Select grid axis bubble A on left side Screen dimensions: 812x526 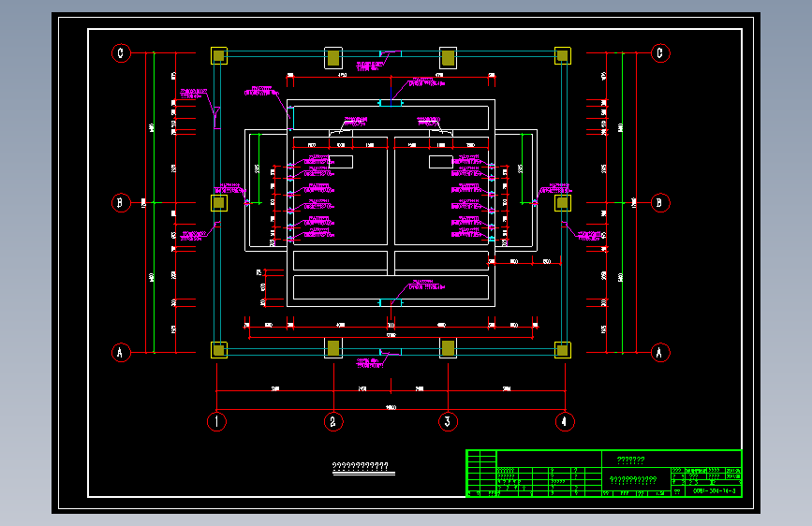coord(121,353)
